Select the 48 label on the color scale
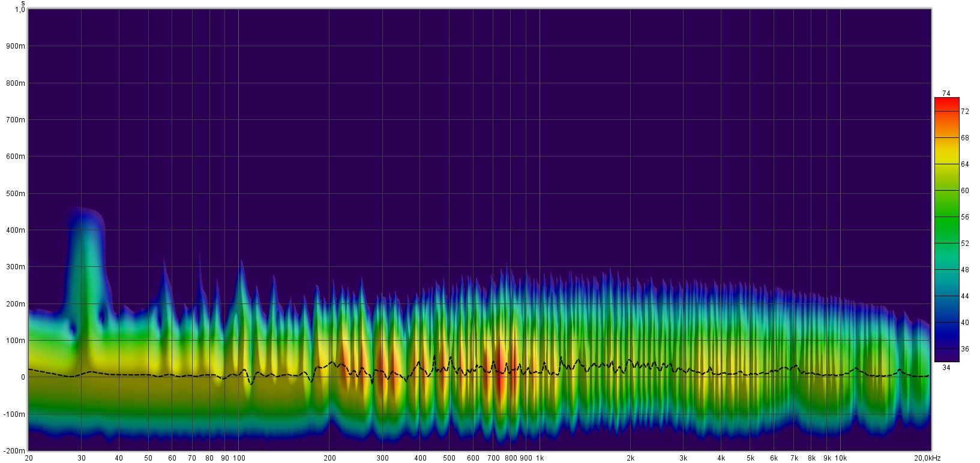This screenshot has height=463, width=980. click(964, 270)
